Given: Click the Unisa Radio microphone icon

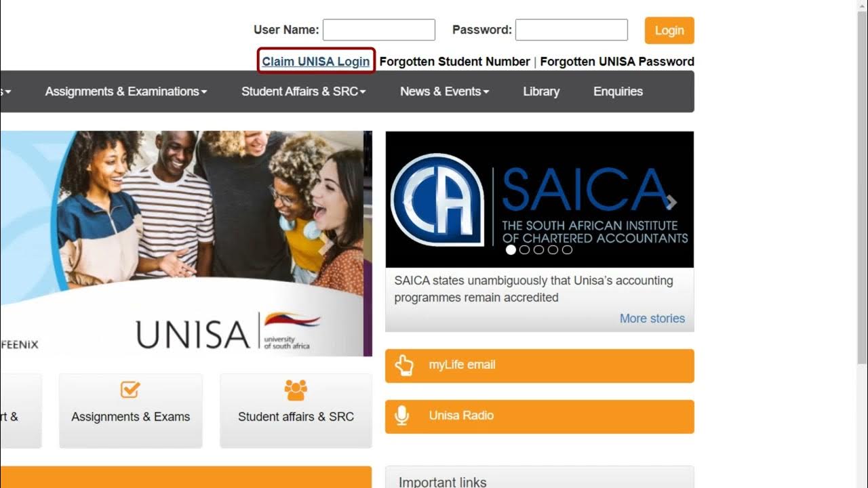Looking at the screenshot, I should pyautogui.click(x=402, y=415).
